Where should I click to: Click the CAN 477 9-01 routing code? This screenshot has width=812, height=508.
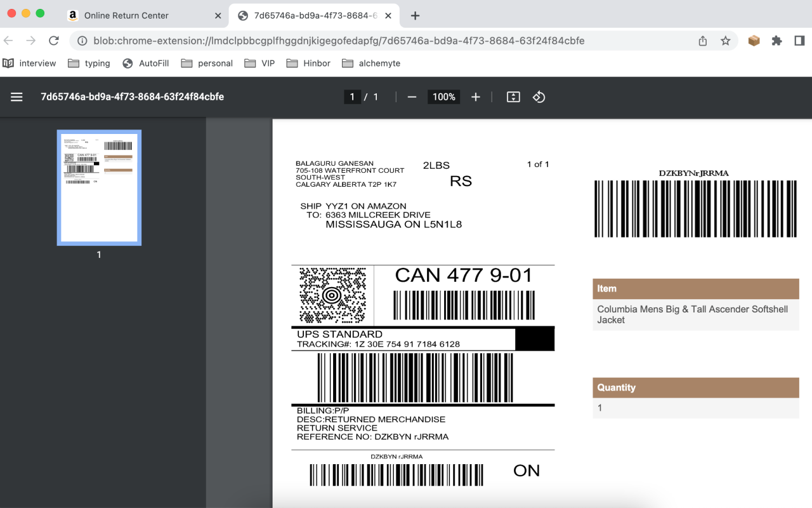tap(463, 275)
